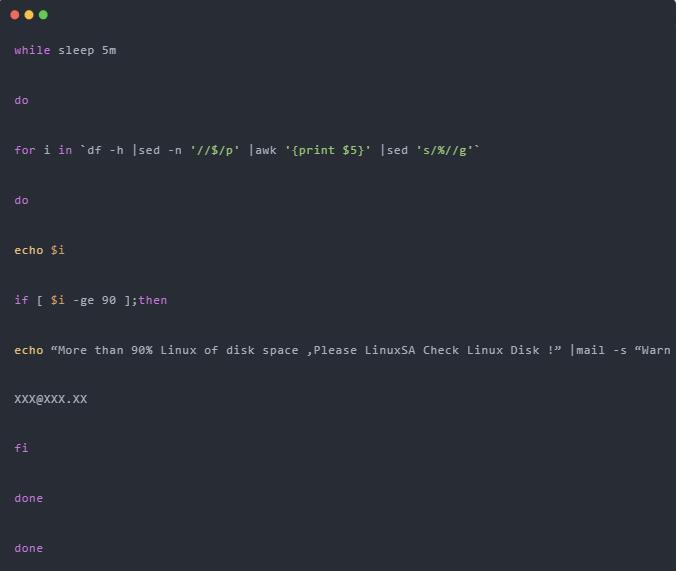Click the 'then' keyword
The image size is (677, 571).
pyautogui.click(x=153, y=300)
